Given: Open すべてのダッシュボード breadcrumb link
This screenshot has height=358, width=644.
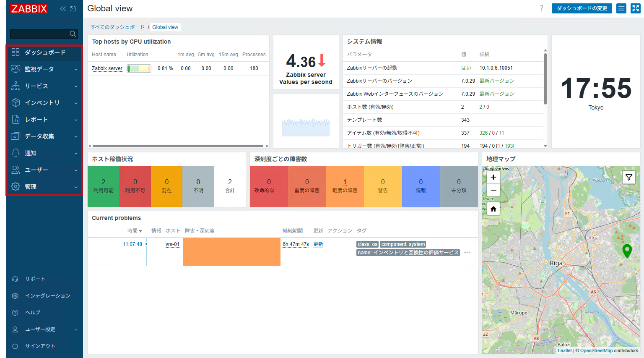Looking at the screenshot, I should click(x=117, y=27).
